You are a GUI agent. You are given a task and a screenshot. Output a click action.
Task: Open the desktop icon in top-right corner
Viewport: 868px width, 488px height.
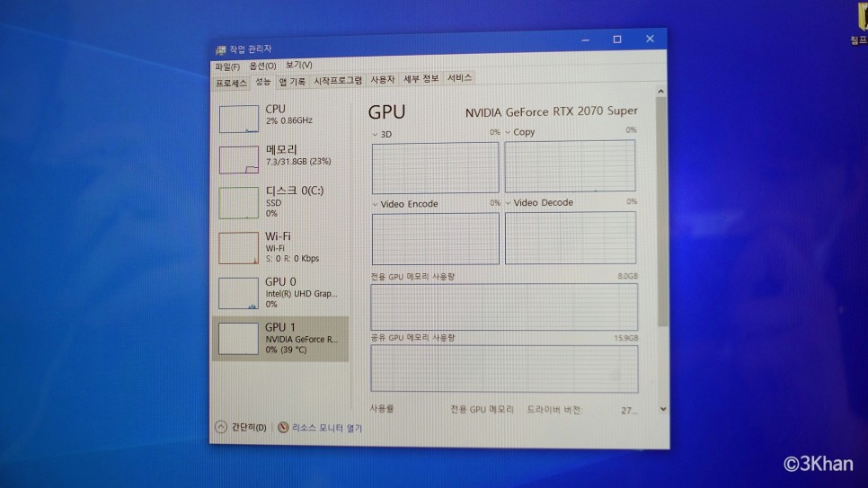pyautogui.click(x=861, y=22)
